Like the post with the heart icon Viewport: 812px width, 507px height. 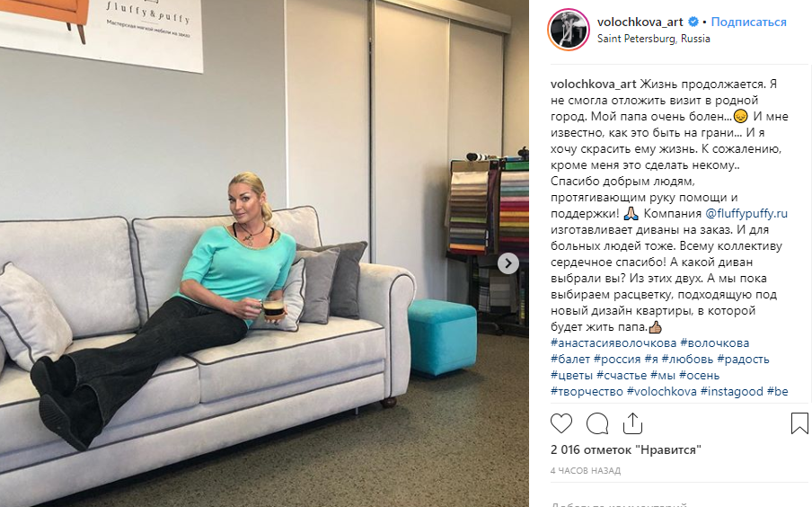(x=561, y=423)
